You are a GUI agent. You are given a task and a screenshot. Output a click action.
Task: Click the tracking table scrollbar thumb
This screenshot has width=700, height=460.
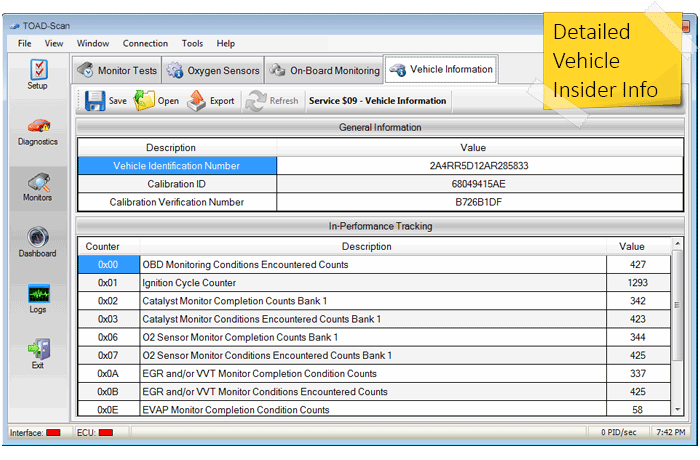677,305
